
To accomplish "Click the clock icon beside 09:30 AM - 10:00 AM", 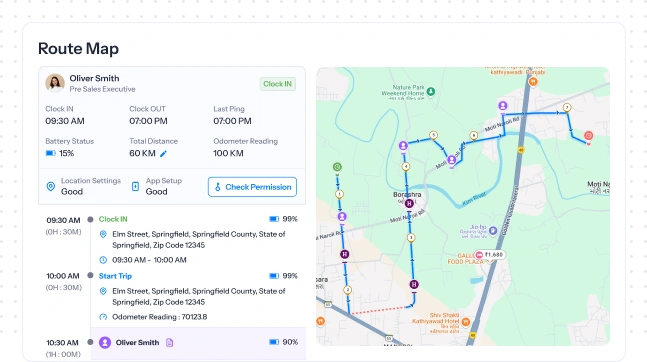I will point(103,260).
